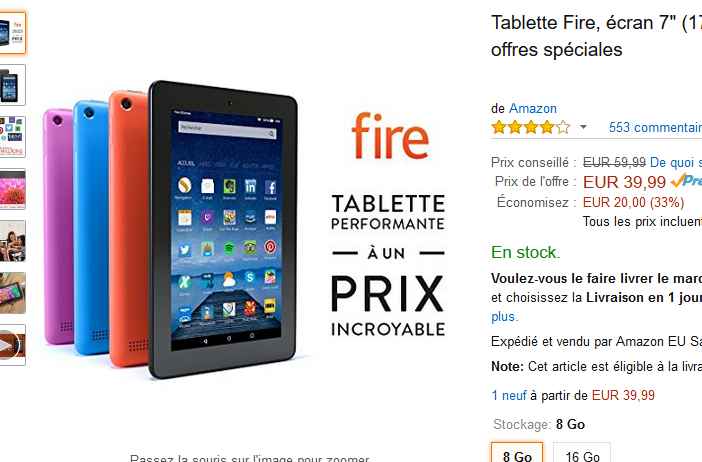Select the second thumbnail showing two tablets
Screen dimensions: 702x462
tap(13, 85)
